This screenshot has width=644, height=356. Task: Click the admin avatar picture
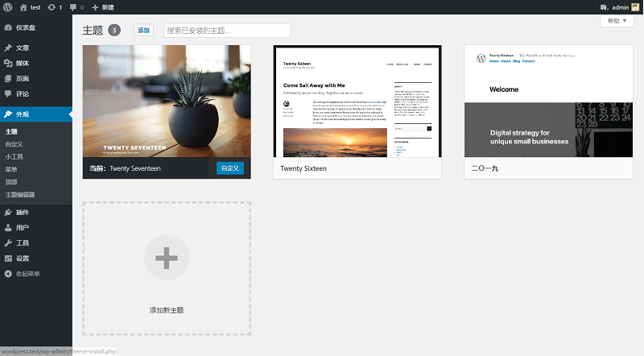[x=635, y=7]
